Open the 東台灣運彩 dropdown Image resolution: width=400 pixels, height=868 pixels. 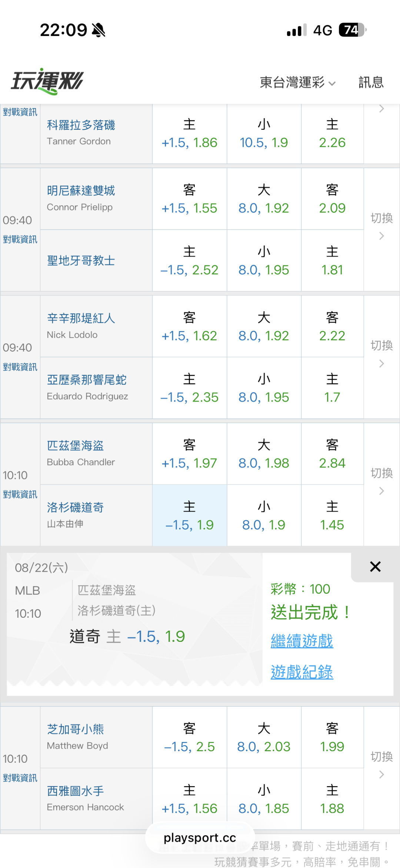point(297,82)
